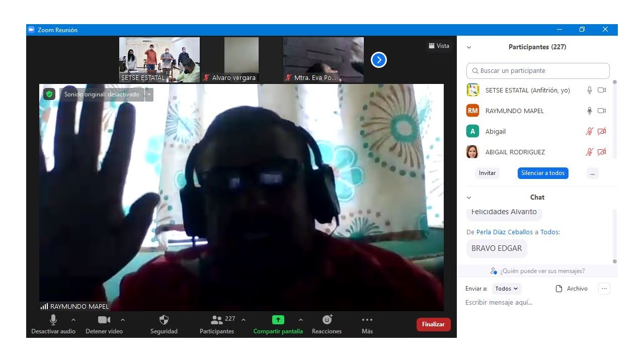Click ABIGAIL RODRIGUEZ disabled camera icon
This screenshot has width=644, height=362.
[602, 152]
